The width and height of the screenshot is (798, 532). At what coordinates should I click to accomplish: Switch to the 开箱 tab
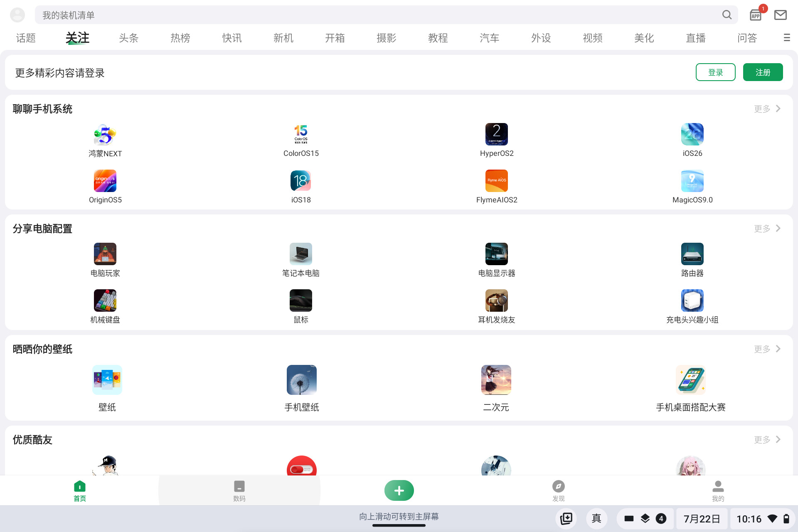pos(335,38)
